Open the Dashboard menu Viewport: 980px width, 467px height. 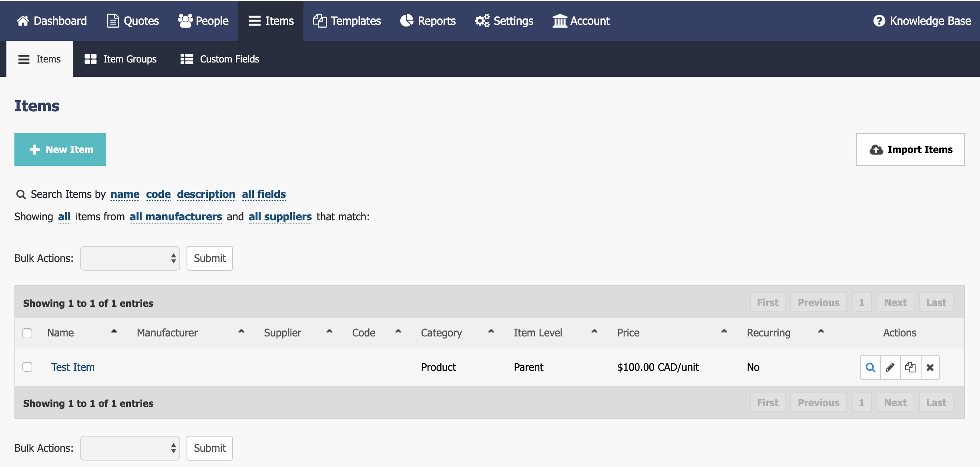[52, 20]
